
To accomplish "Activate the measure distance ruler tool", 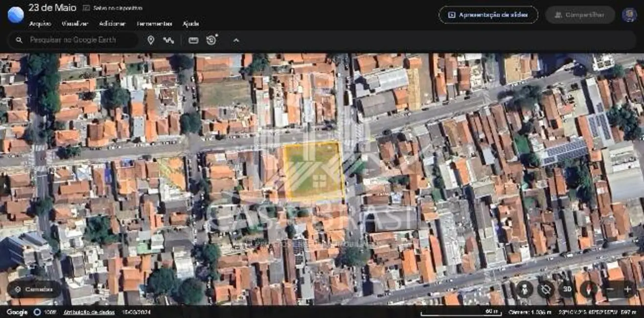I will pos(193,40).
